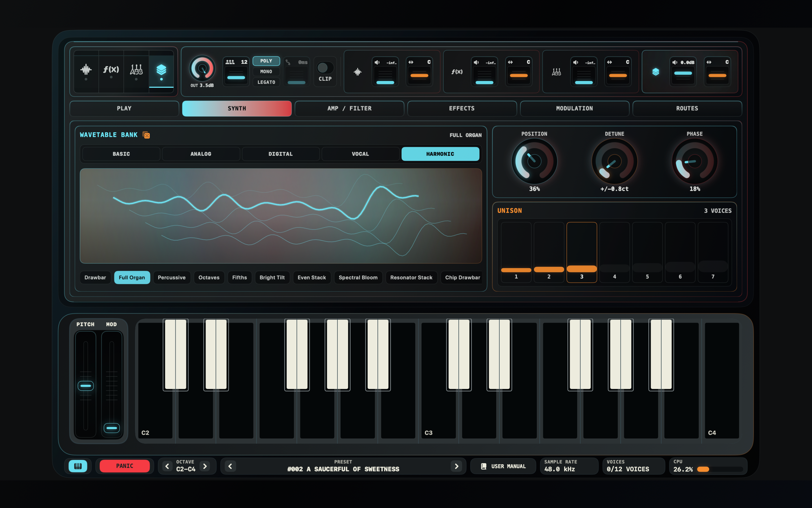Click the guitars icon in the mixer strip

point(556,72)
